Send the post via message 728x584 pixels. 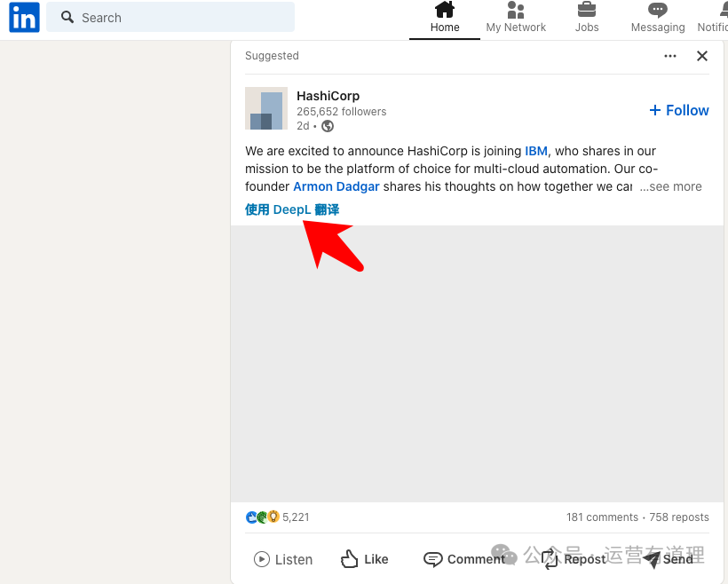669,559
